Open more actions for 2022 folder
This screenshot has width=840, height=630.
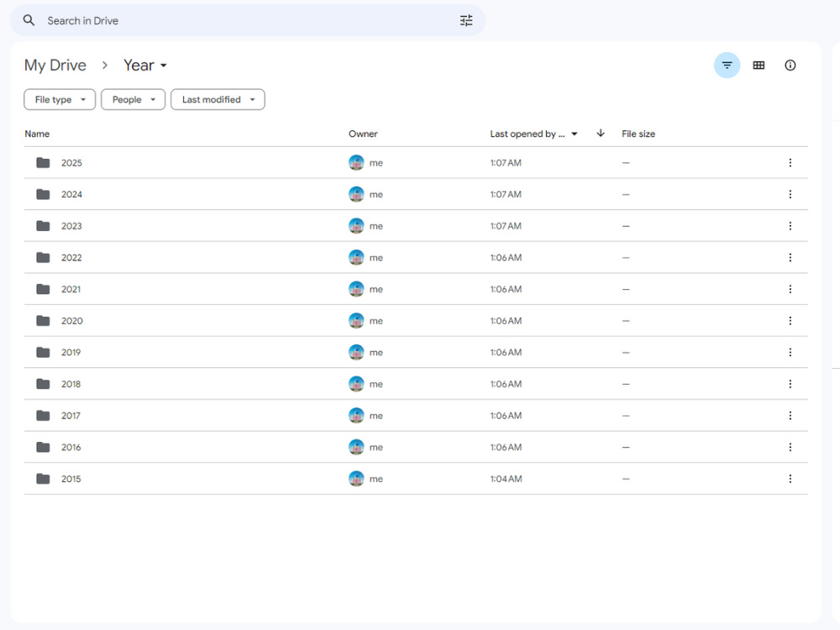pos(790,258)
